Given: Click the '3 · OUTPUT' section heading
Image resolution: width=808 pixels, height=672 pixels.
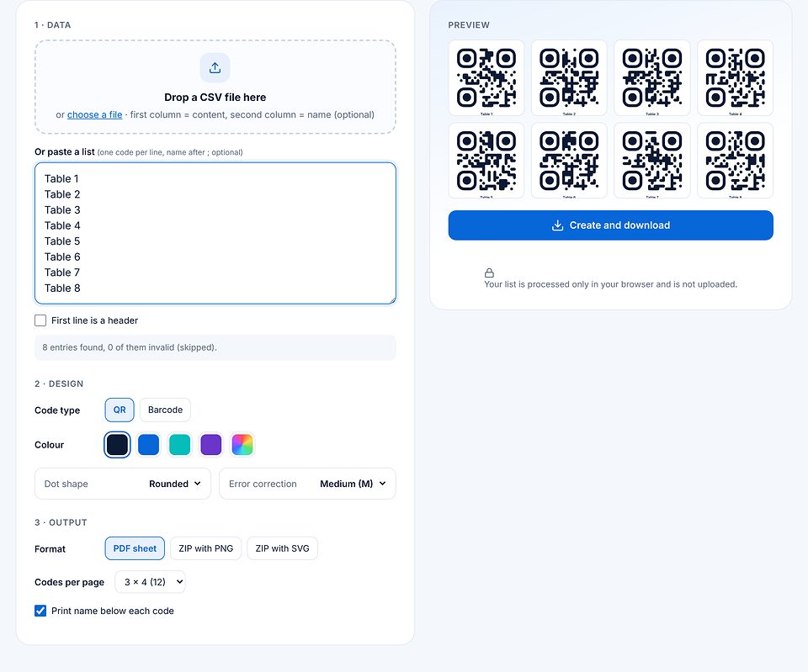Looking at the screenshot, I should (x=61, y=522).
